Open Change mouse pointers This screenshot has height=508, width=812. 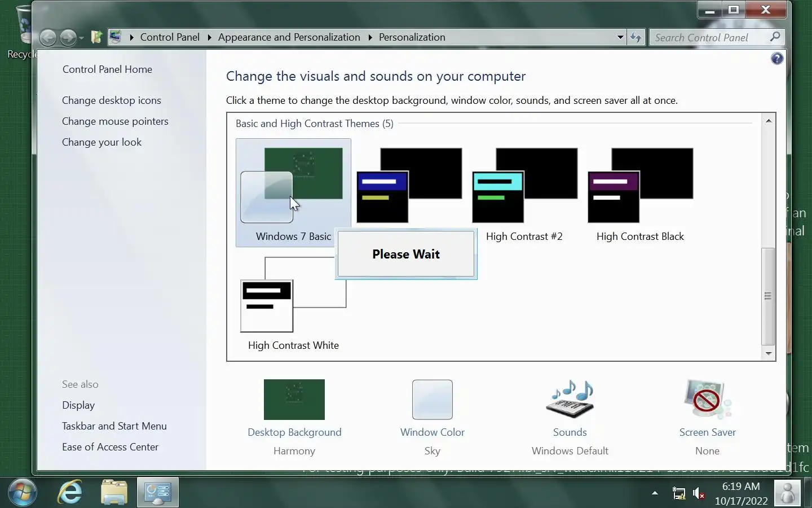[x=115, y=121]
